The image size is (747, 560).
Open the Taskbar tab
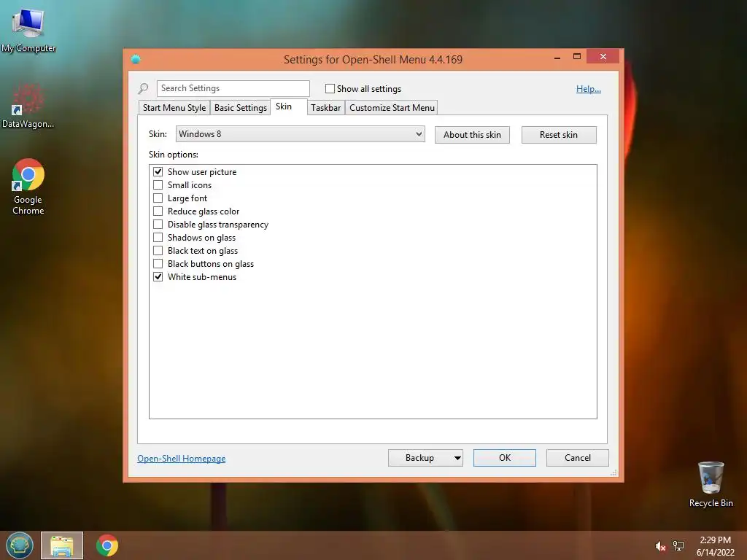click(x=326, y=108)
